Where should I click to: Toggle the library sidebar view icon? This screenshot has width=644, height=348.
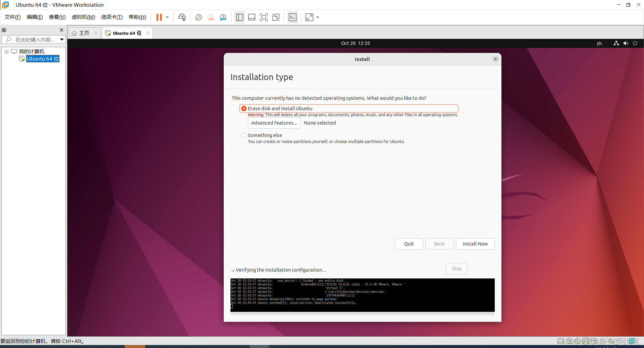pyautogui.click(x=239, y=17)
